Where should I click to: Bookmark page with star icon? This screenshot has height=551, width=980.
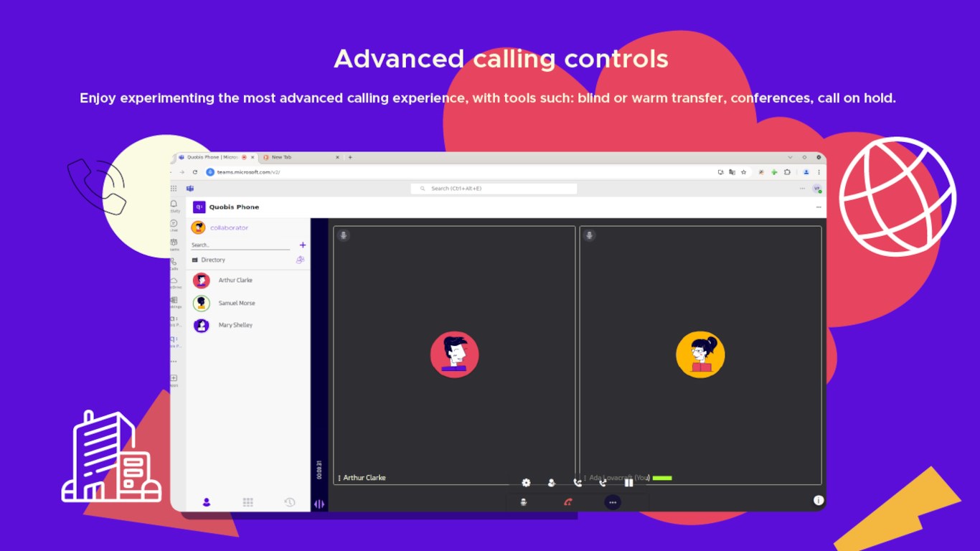click(x=743, y=172)
